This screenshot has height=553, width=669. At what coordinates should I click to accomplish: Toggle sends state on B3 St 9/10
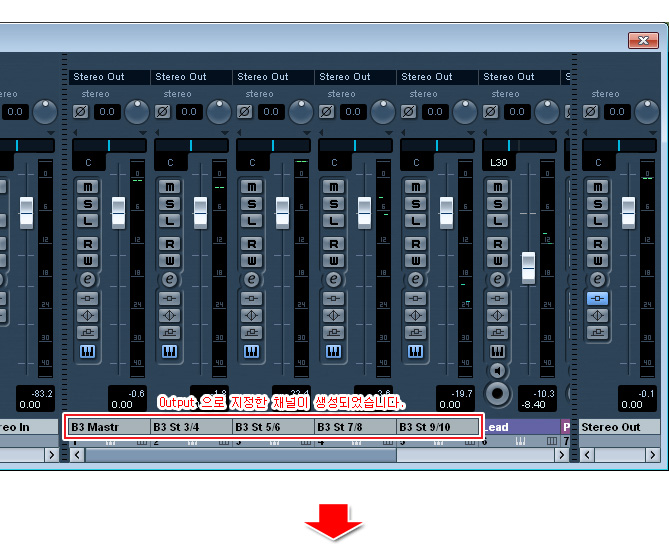point(415,332)
